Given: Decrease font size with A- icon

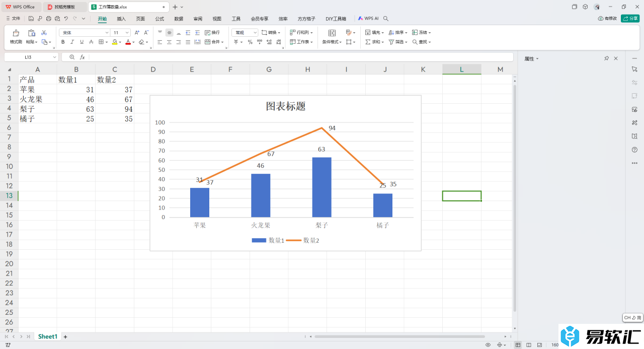Looking at the screenshot, I should (146, 32).
